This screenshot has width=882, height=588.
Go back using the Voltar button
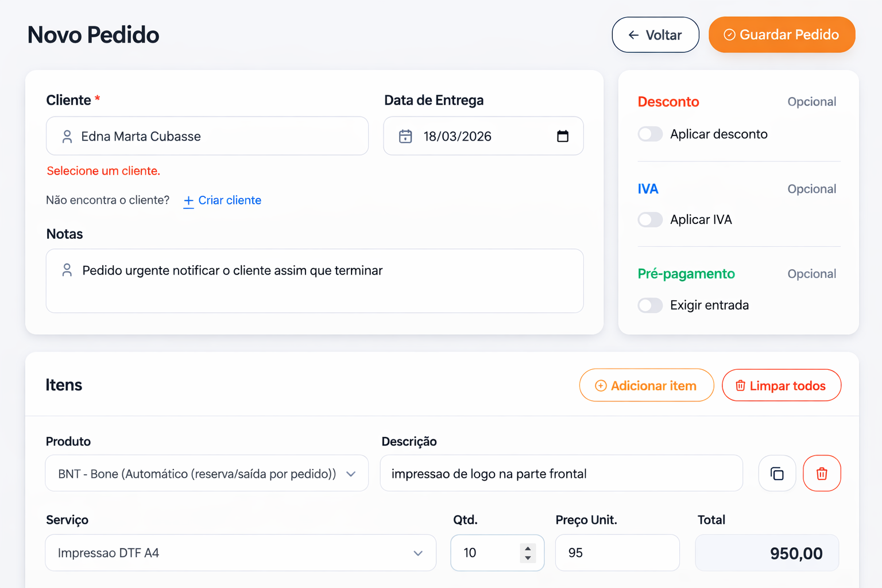(x=655, y=35)
